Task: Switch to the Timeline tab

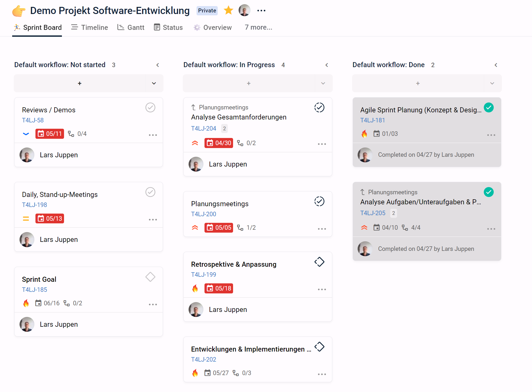Action: 89,27
